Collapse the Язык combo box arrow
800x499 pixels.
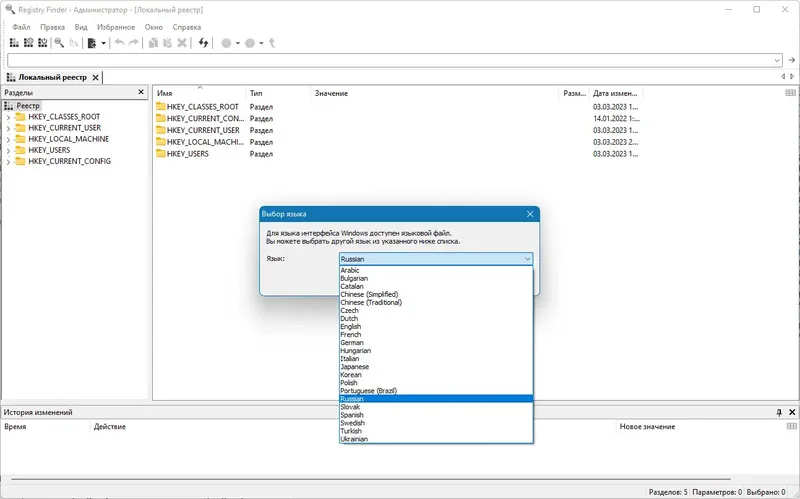point(528,259)
